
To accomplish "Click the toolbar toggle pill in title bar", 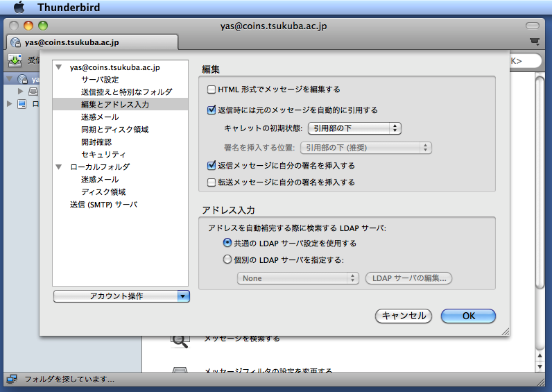I will tap(533, 26).
